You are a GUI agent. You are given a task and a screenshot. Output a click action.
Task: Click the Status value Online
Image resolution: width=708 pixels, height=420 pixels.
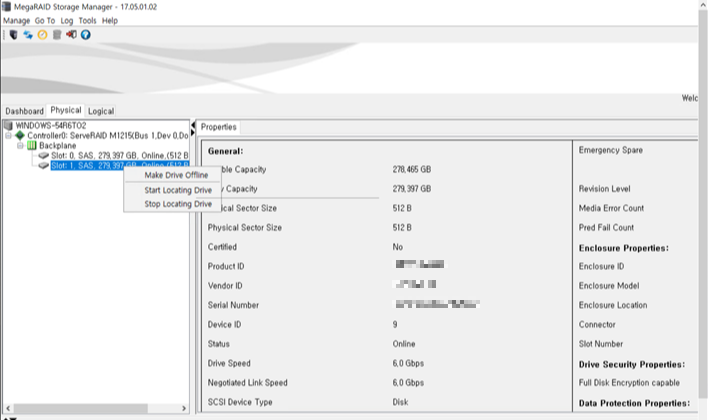tap(404, 344)
